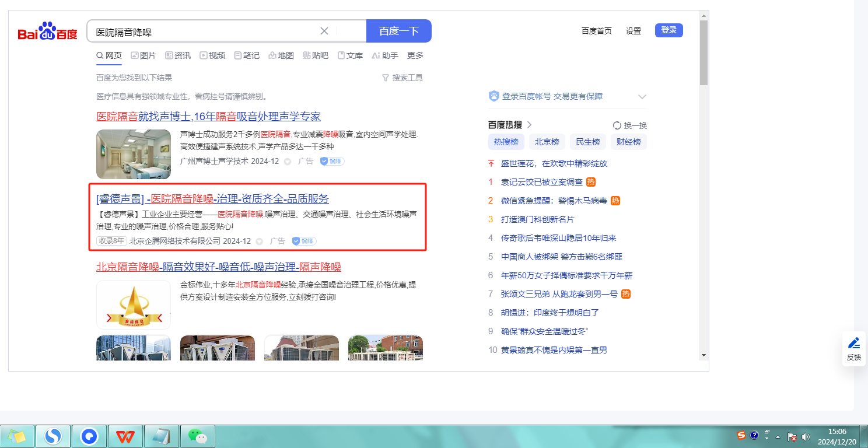Click the search input field
868x448 pixels.
pos(204,32)
